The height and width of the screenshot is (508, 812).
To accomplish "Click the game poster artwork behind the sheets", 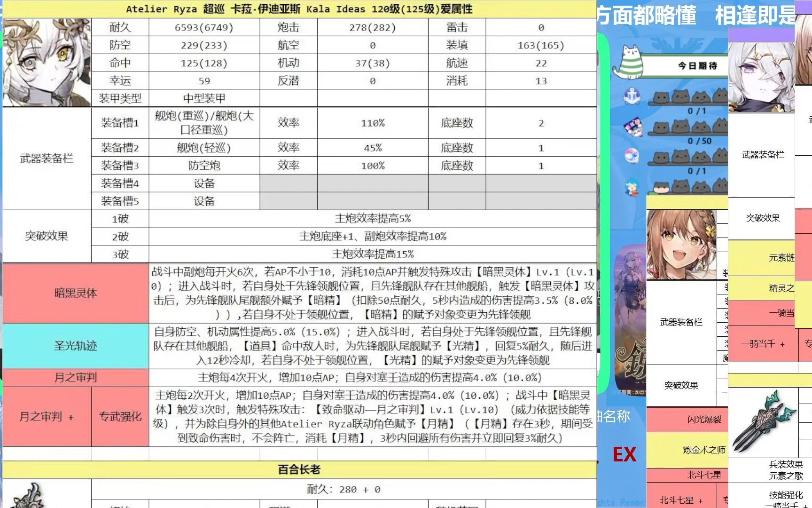I will point(630,320).
